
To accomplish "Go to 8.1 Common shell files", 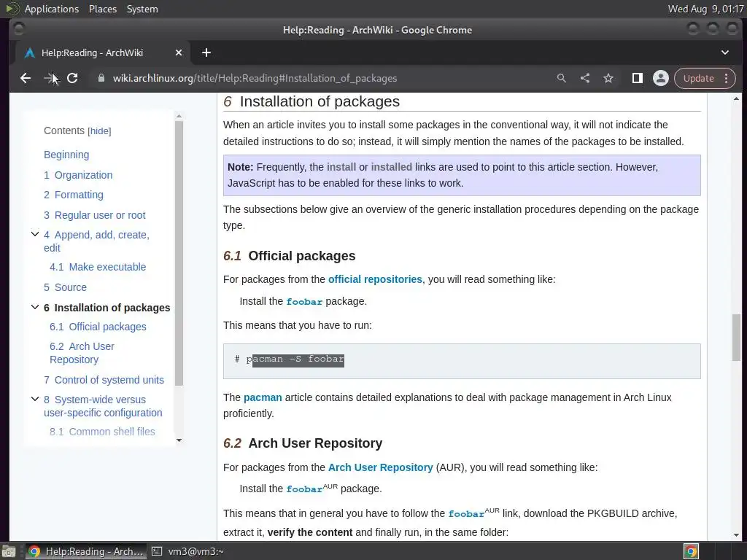I will [102, 432].
